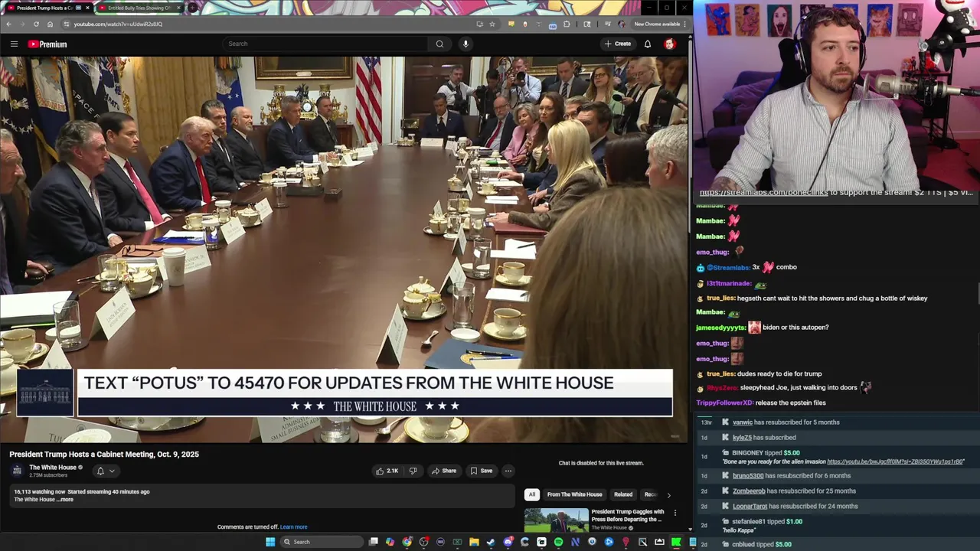Viewport: 980px width, 551px height.
Task: Select the All filter chip
Action: coord(532,494)
